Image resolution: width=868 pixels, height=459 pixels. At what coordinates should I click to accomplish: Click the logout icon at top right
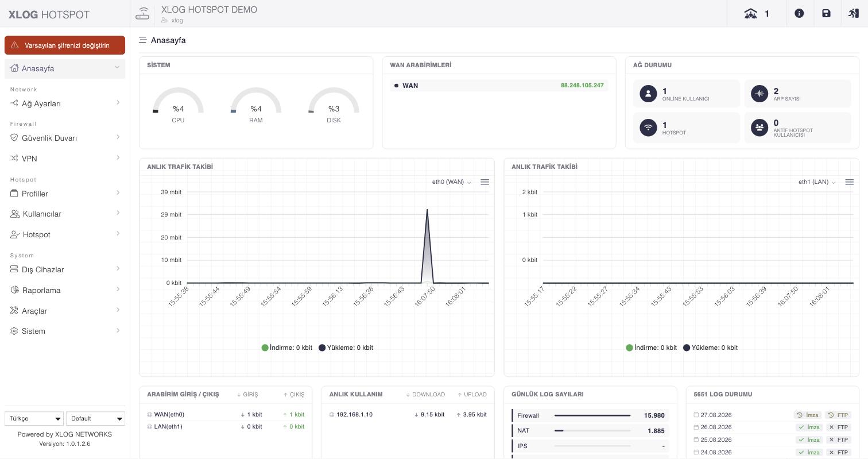[x=854, y=13]
